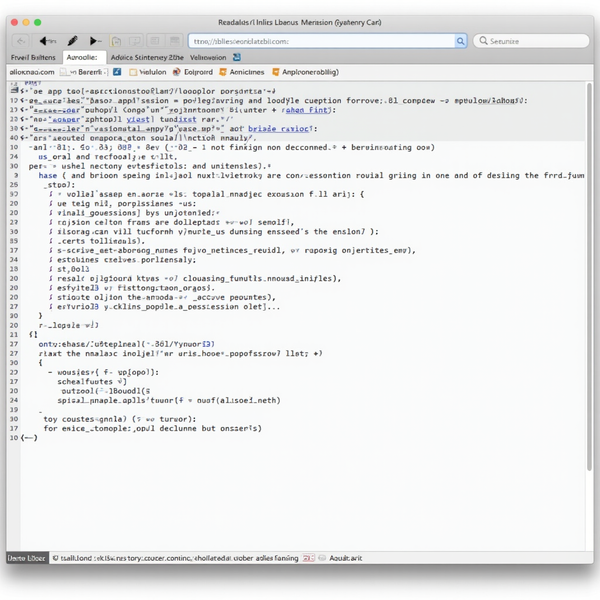
Task: Open the Anploonerobilig bookmark
Action: point(305,72)
